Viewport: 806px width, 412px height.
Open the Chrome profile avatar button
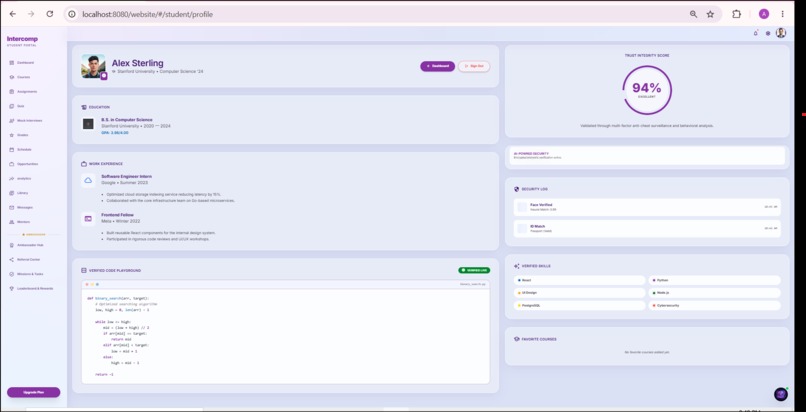[764, 14]
